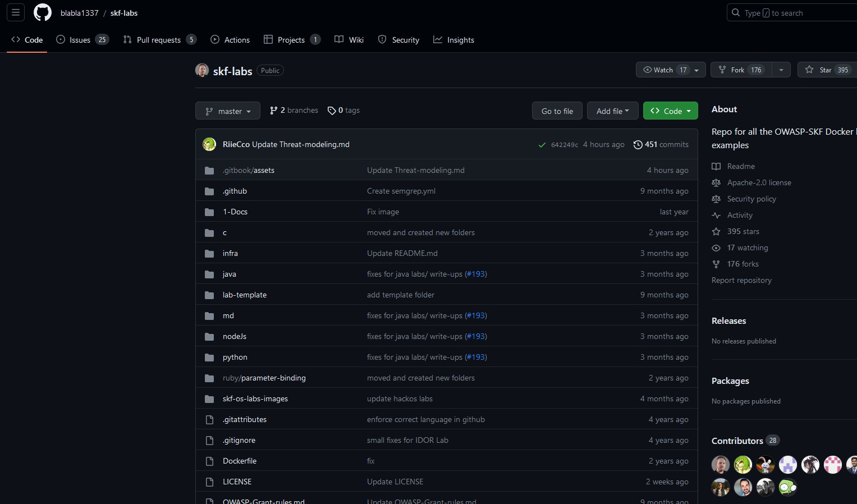Click the 395 stars star icon
857x504 pixels.
pos(716,231)
